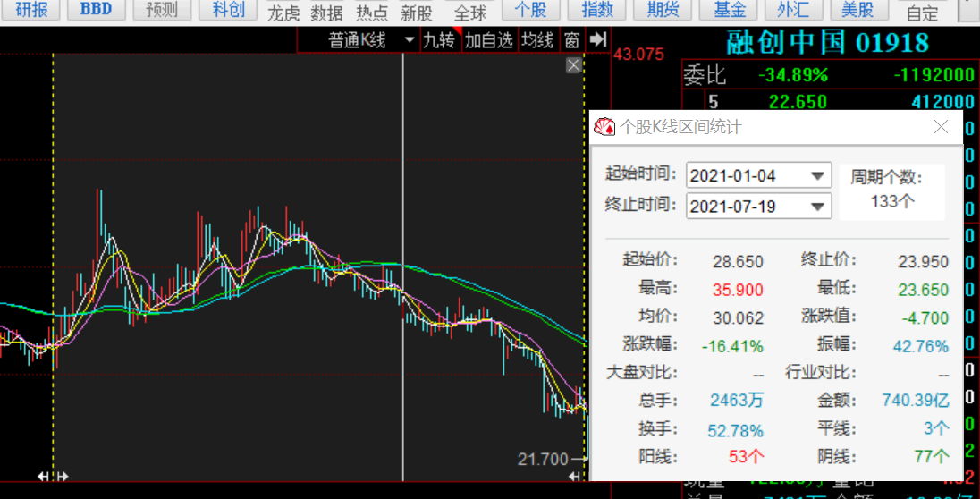Open the 研报 research reports tab

click(31, 10)
